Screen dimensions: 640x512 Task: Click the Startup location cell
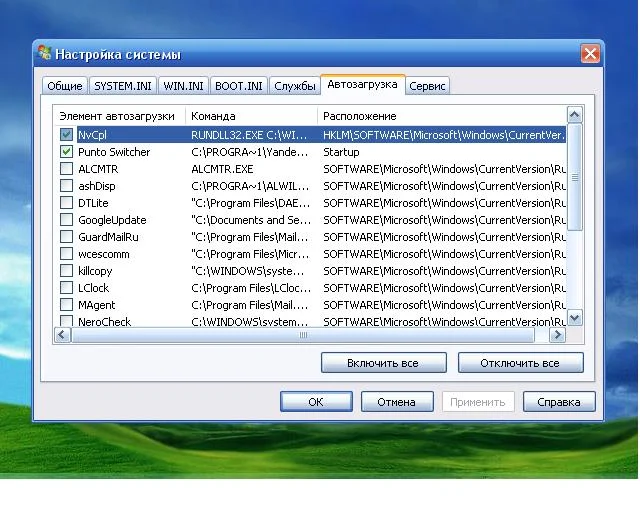point(341,152)
